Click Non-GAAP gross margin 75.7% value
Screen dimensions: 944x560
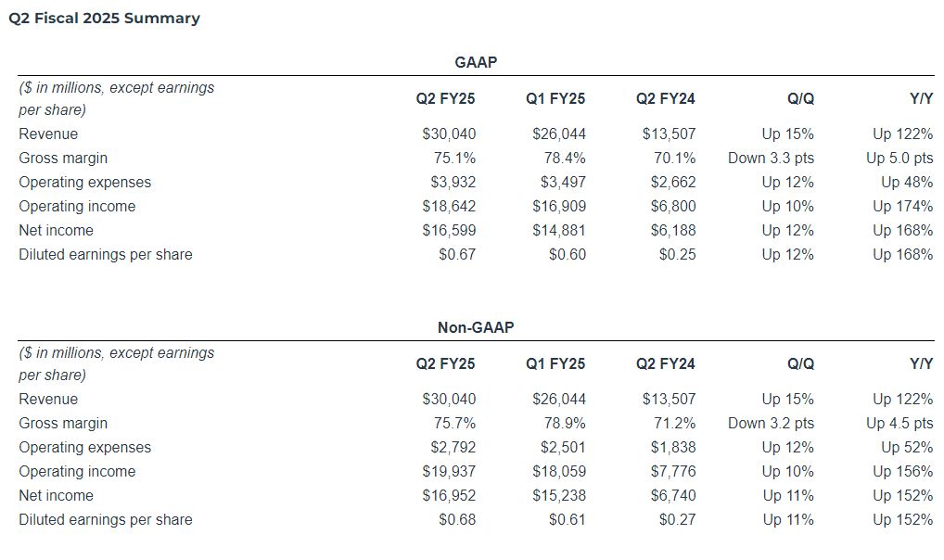tap(454, 423)
